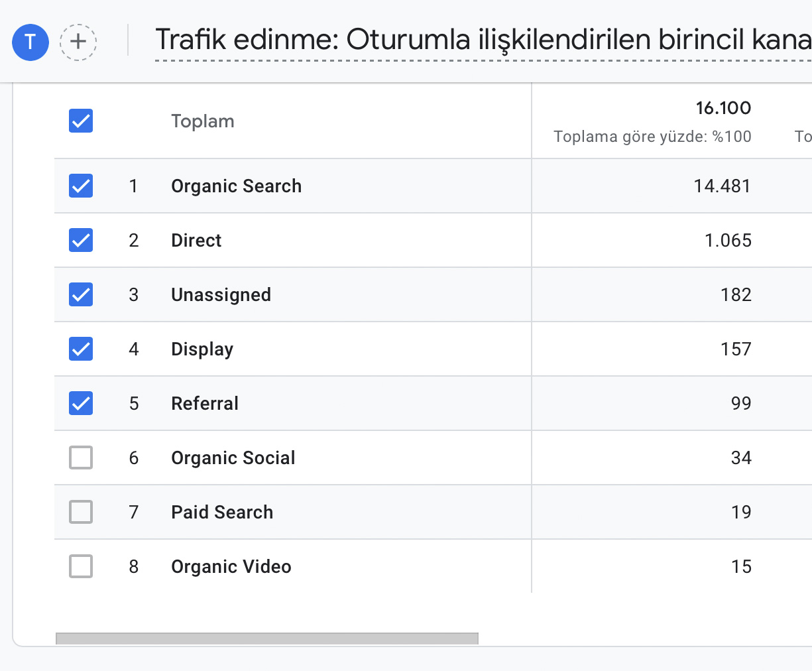The width and height of the screenshot is (812, 671).
Task: Uncheck the Display row checkbox
Action: (81, 349)
